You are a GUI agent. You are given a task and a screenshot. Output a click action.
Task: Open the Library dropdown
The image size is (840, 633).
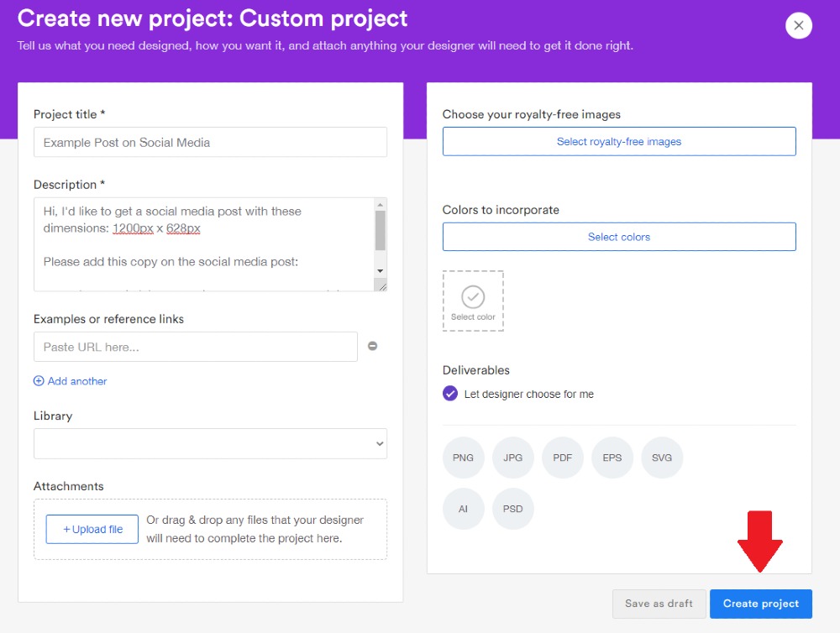pos(210,443)
